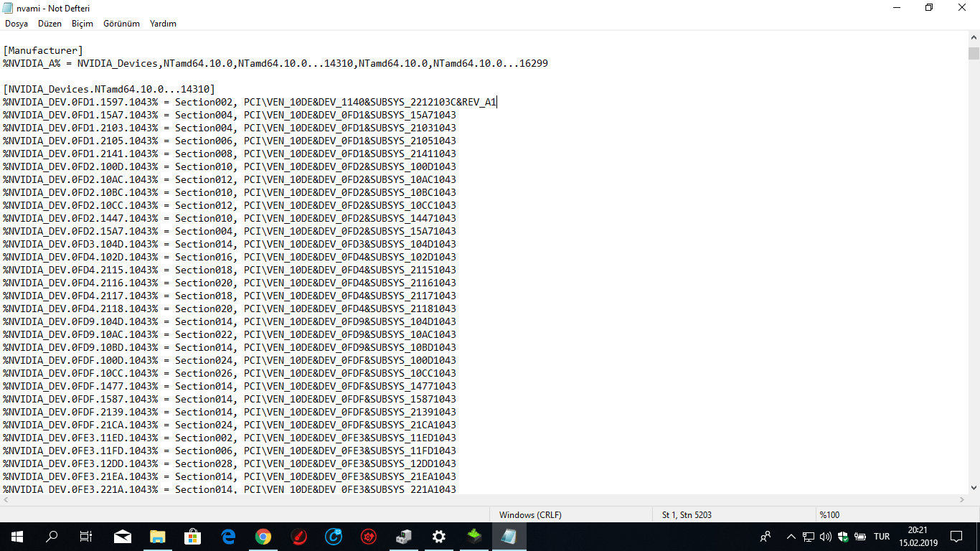Open Windows Settings gear on taskbar
980x551 pixels.
439,536
